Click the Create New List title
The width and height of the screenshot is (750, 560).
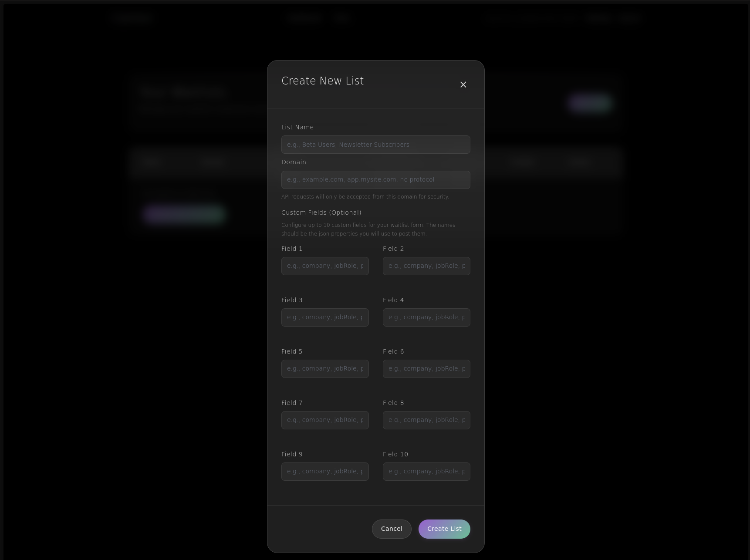[x=322, y=81]
